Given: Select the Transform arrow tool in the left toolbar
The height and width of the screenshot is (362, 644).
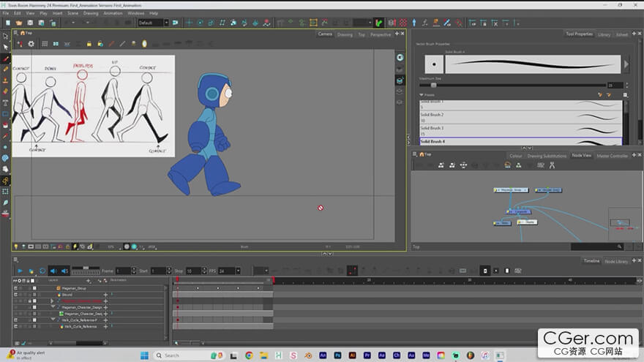Looking at the screenshot, I should (x=6, y=36).
